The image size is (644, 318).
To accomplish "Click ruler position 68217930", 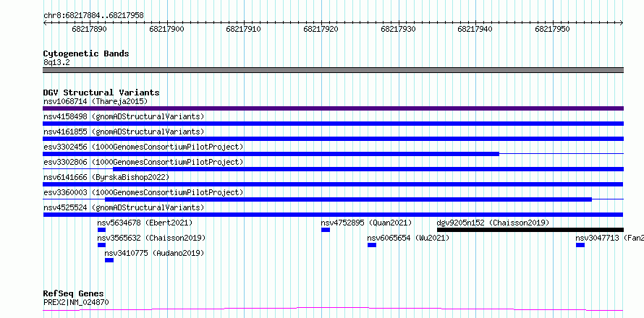I will coord(399,29).
